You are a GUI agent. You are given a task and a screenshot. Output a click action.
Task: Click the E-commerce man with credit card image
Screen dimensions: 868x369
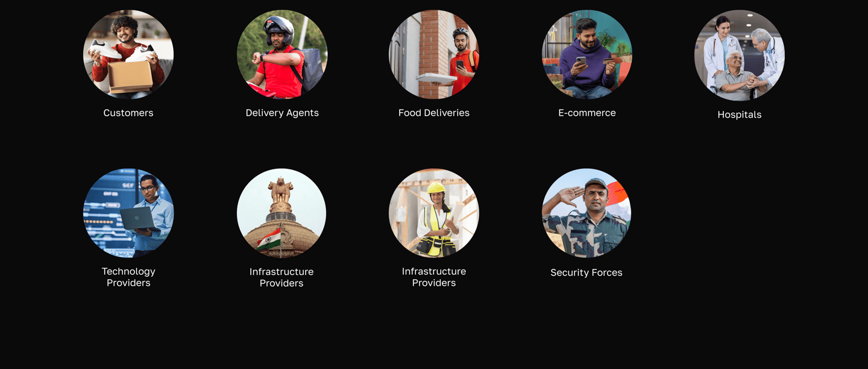[x=587, y=54]
